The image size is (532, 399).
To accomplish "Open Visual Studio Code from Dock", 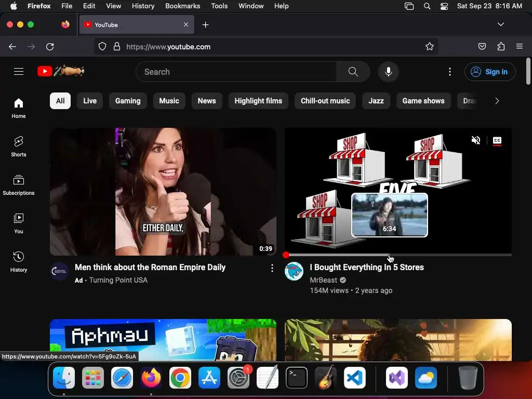I will click(x=354, y=377).
